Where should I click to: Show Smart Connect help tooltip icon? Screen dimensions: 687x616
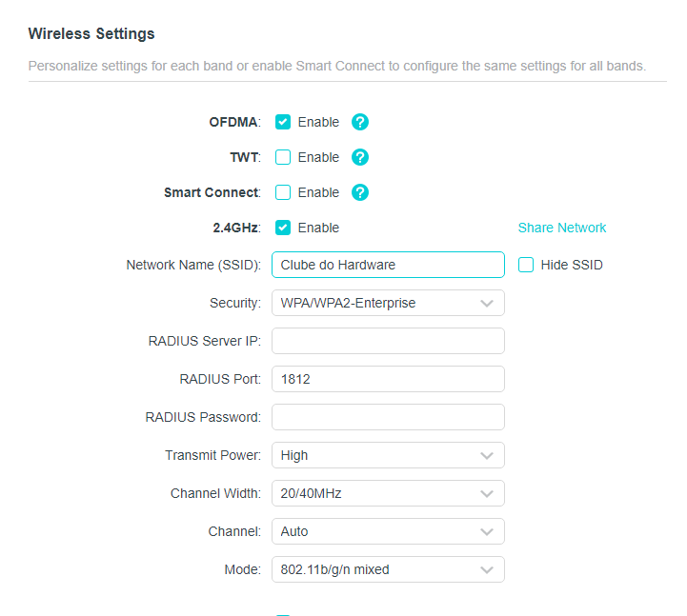(360, 192)
